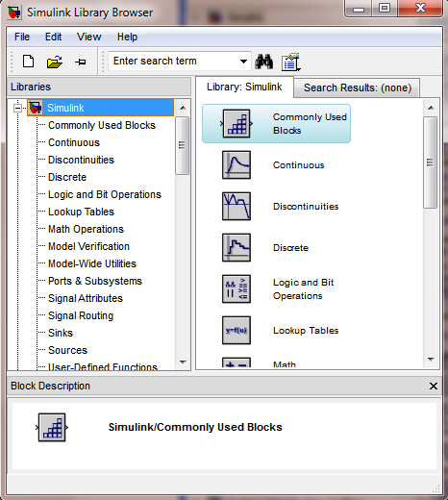448x500 pixels.
Task: Switch to the Search Results tab
Action: [x=358, y=87]
